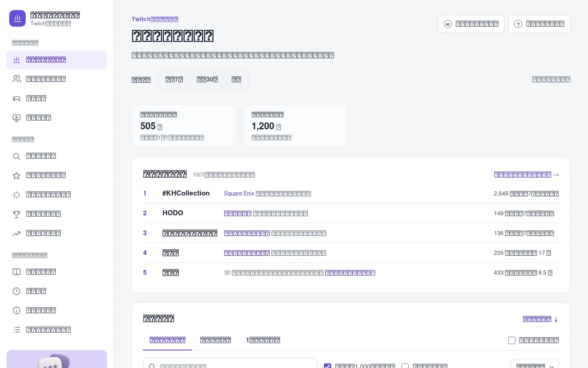Viewport: 588px width, 368px height.
Task: Uncheck the ticked checkbox labeled with 1,000
Action: tap(328, 367)
